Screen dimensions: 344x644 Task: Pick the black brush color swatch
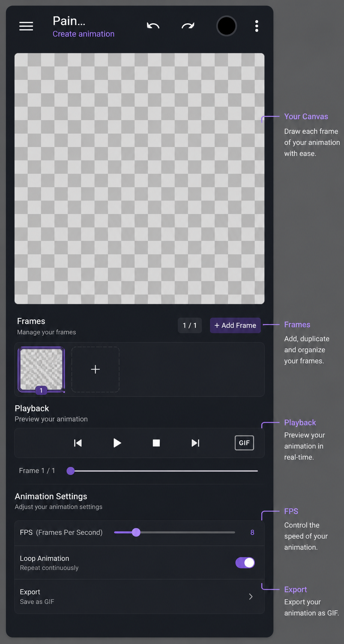[227, 26]
